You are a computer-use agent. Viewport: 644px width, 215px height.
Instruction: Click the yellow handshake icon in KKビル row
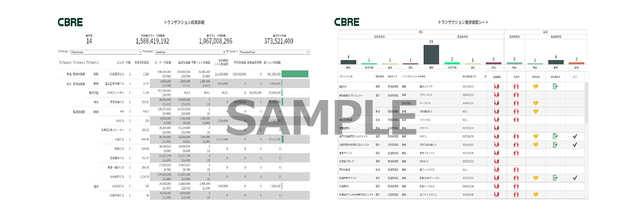click(x=536, y=137)
